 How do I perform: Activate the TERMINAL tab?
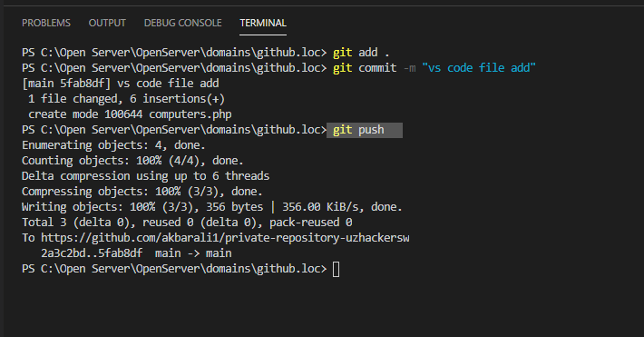point(263,23)
